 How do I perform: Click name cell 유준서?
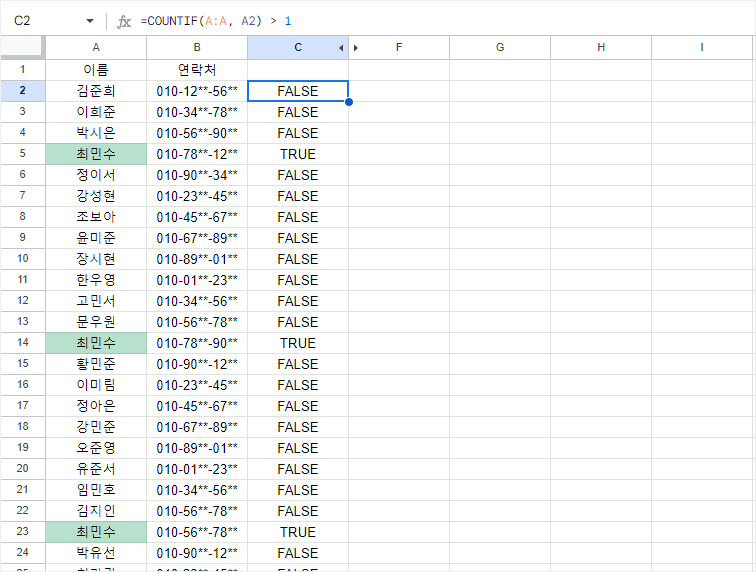coord(96,469)
